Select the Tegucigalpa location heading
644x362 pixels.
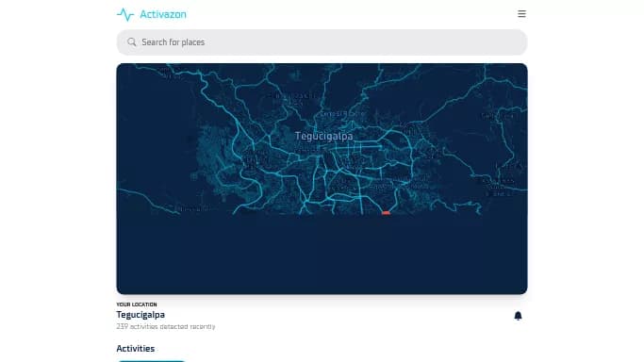point(140,315)
